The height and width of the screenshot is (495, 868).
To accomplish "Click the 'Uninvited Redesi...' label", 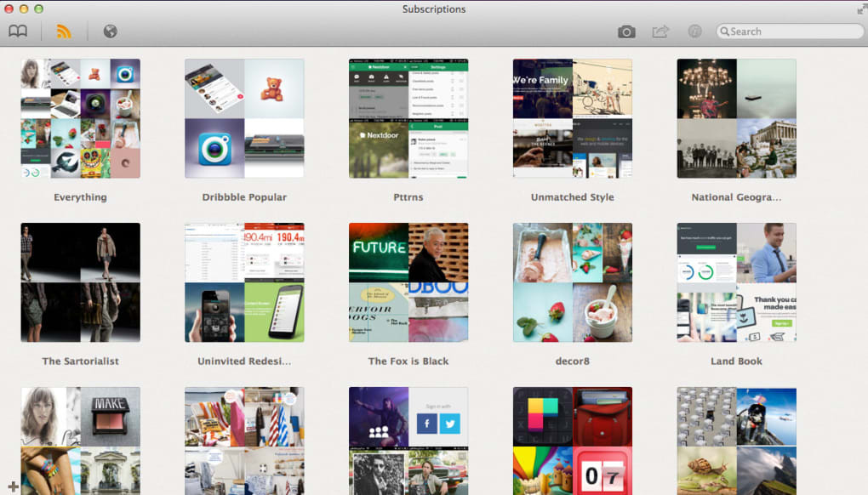I will pyautogui.click(x=244, y=361).
